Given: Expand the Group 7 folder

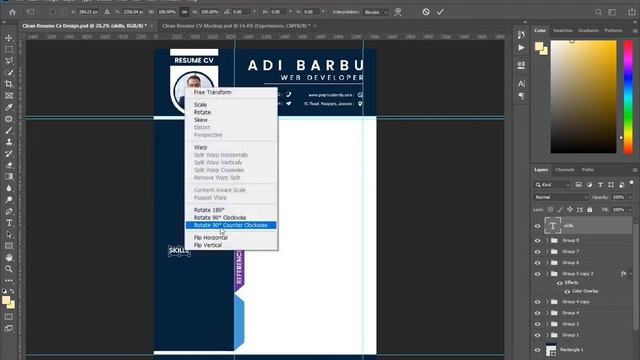Looking at the screenshot, I should tap(547, 251).
